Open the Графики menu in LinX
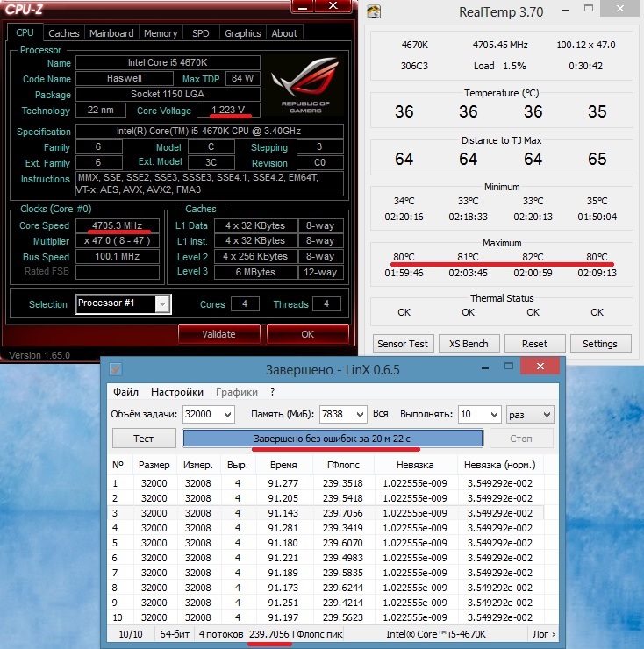 click(237, 391)
